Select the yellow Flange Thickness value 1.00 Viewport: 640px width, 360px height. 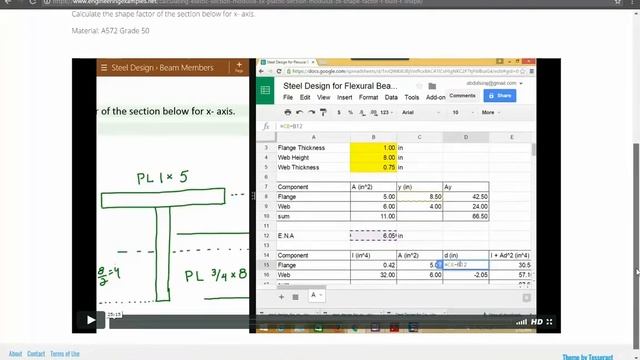[x=373, y=148]
